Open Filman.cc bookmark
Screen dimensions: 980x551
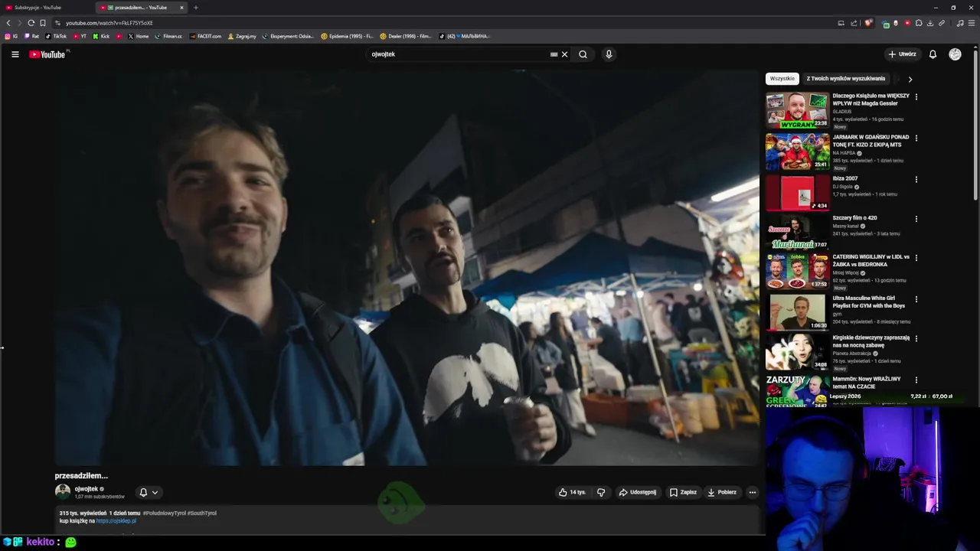coord(169,36)
